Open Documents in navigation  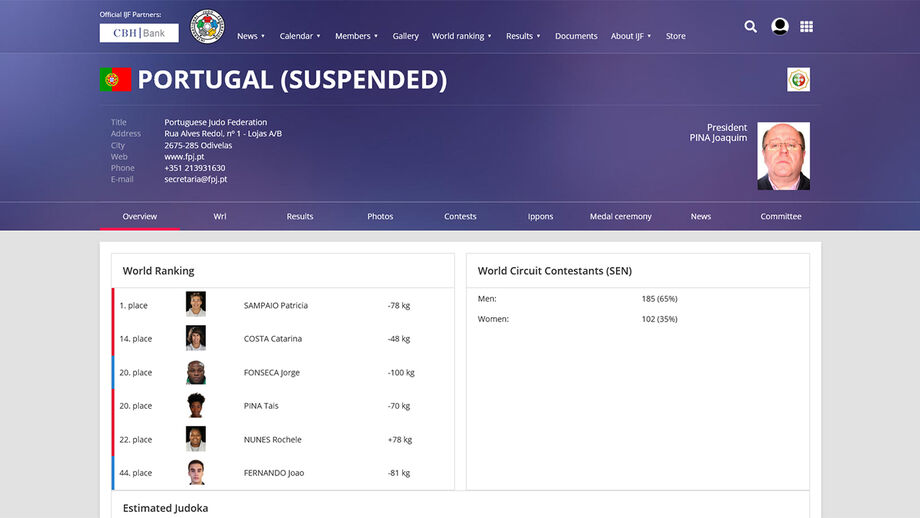pos(576,36)
